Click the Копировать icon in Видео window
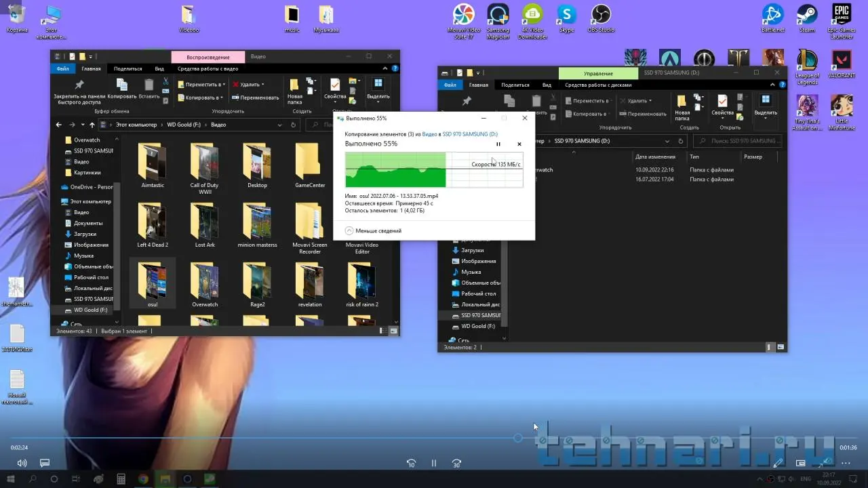This screenshot has width=868, height=488. [x=122, y=89]
